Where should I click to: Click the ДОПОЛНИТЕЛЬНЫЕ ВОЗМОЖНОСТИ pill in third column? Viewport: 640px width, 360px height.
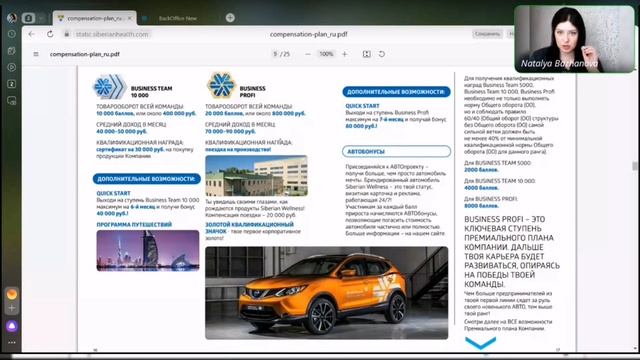(x=396, y=92)
